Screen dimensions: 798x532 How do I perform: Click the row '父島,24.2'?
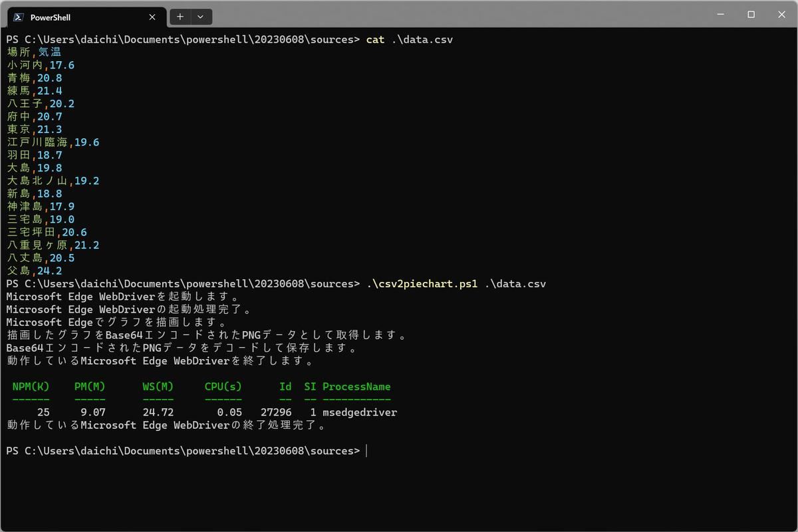pyautogui.click(x=35, y=271)
